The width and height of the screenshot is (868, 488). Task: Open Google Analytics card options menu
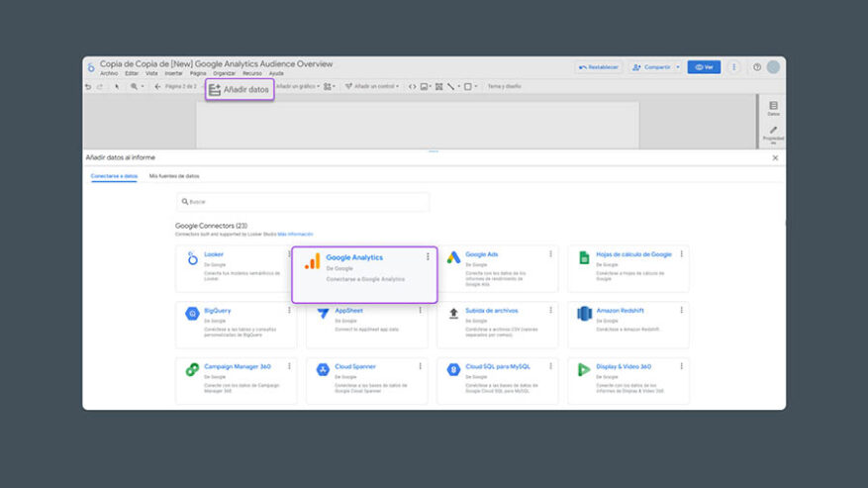click(428, 257)
